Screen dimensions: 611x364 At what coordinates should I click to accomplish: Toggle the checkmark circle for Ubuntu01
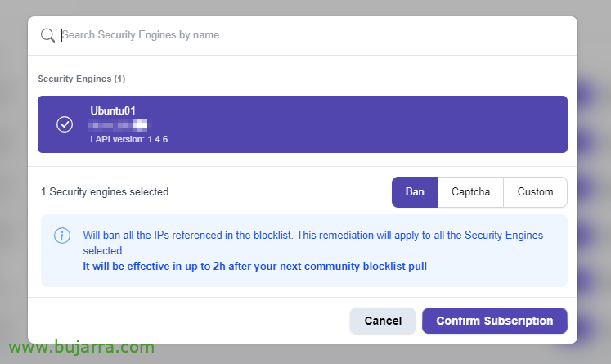(x=65, y=124)
